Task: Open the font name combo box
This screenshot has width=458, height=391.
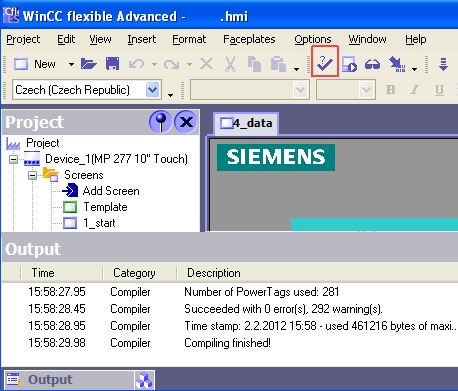Action: [250, 90]
